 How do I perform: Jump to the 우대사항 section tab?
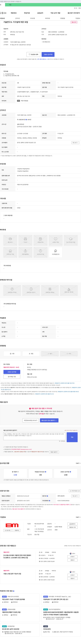point(32,18)
